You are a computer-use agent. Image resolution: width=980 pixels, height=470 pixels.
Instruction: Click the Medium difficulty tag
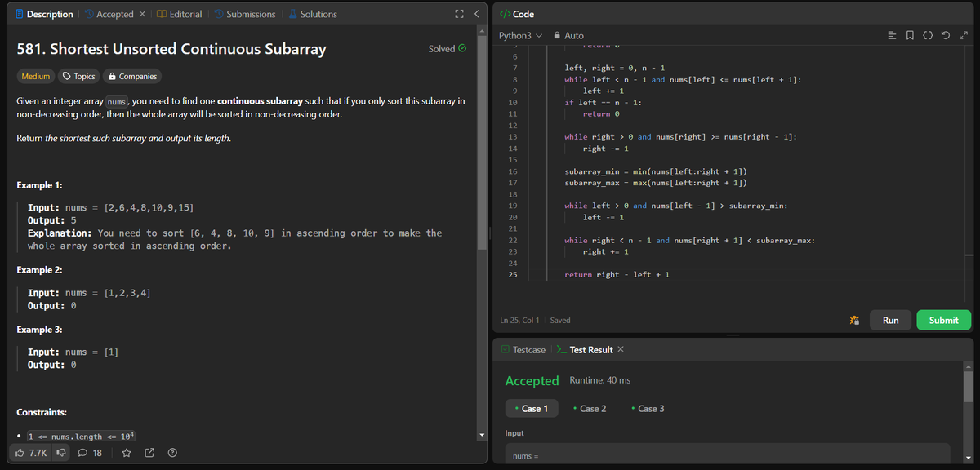[x=36, y=76]
